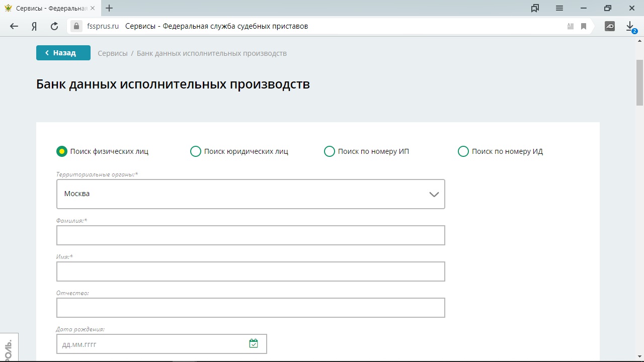Open the browser hamburger menu
The height and width of the screenshot is (362, 644).
click(559, 8)
